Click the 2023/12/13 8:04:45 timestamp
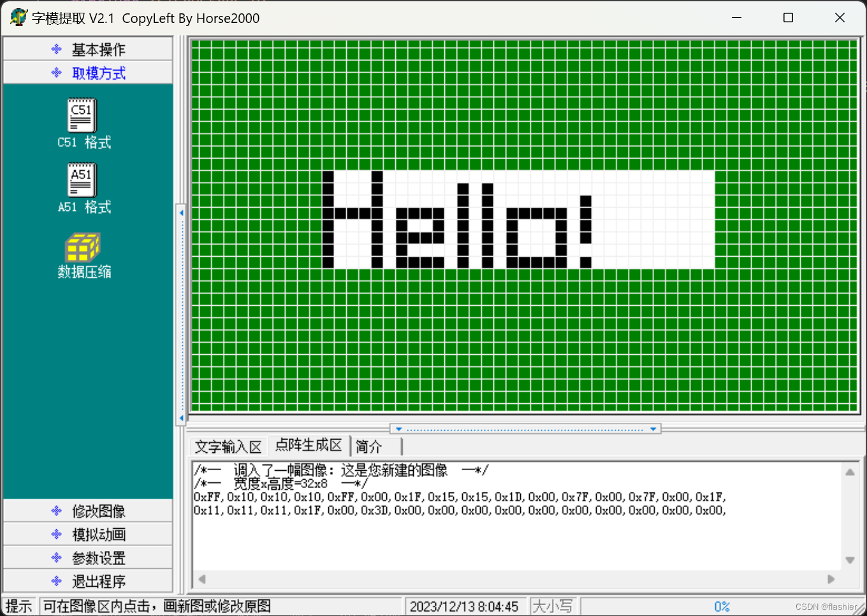 (x=464, y=606)
